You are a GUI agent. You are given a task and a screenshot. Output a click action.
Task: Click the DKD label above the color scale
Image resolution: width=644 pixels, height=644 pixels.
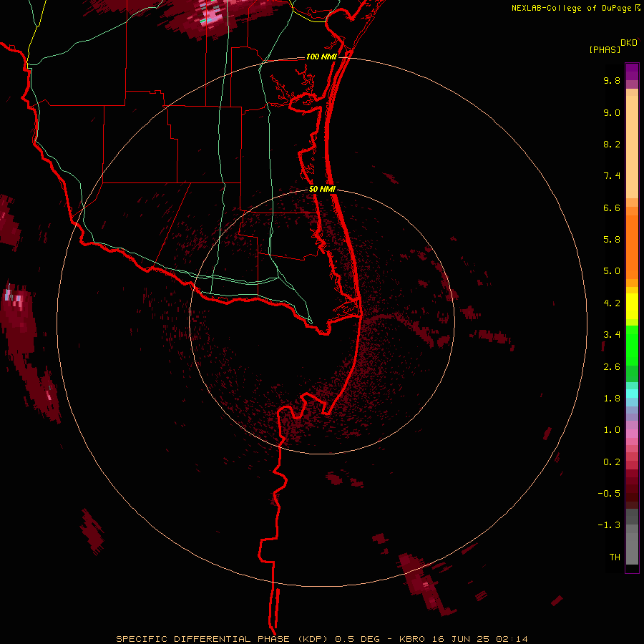click(x=629, y=43)
